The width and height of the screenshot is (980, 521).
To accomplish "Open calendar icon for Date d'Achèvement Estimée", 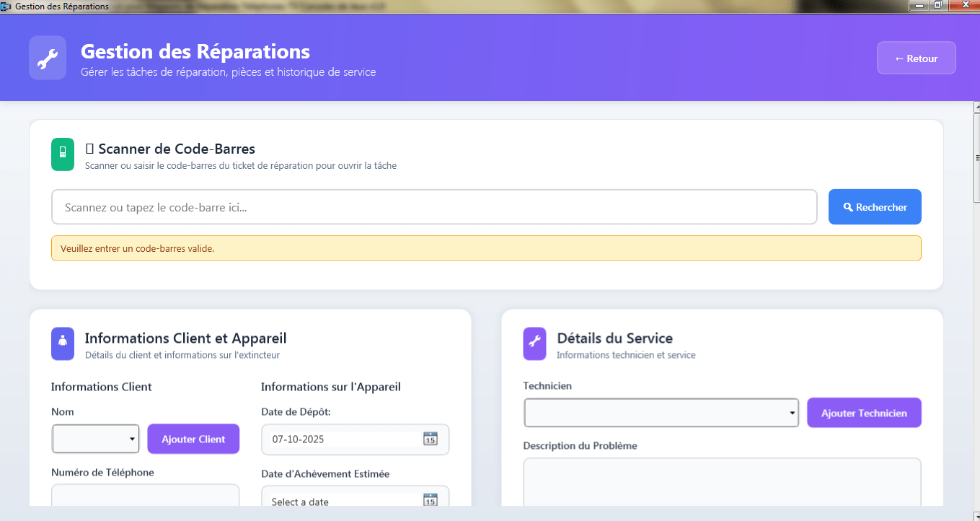I will click(431, 501).
